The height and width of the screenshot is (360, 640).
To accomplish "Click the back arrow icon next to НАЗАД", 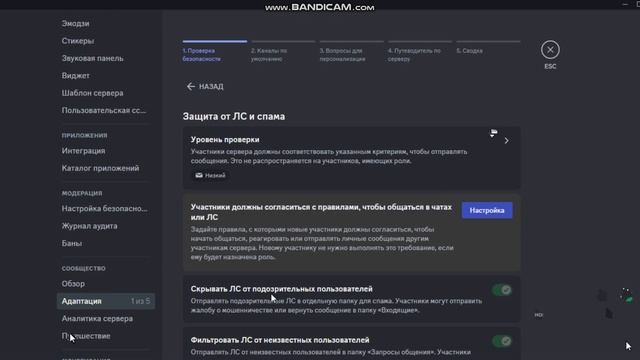I will point(191,87).
